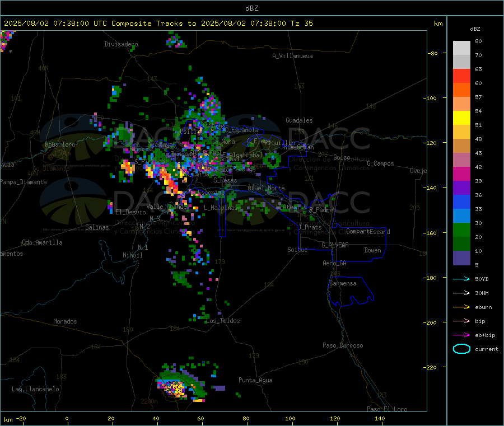Click the Aero_GA location label
This screenshot has height=426, width=504.
(x=335, y=263)
